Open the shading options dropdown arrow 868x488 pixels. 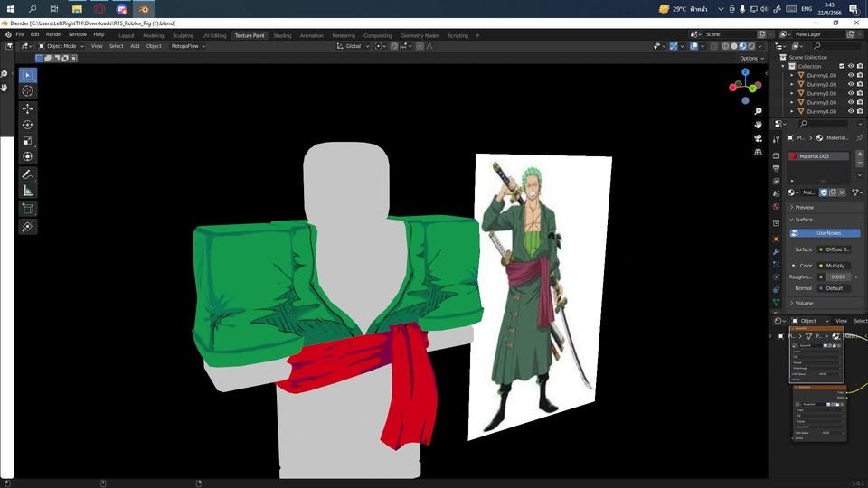click(x=760, y=46)
